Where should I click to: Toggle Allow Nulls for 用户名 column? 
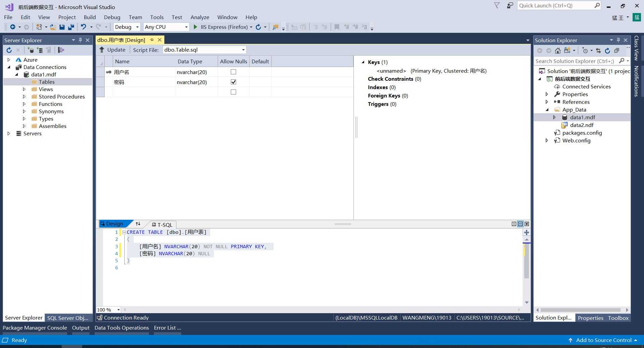[x=233, y=72]
